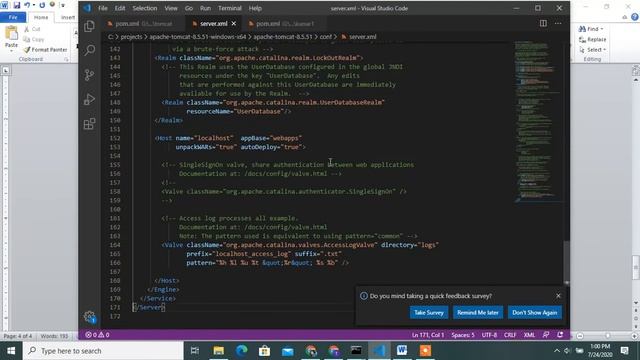Open the Windows Start menu
This screenshot has width=640, height=360.
11,351
